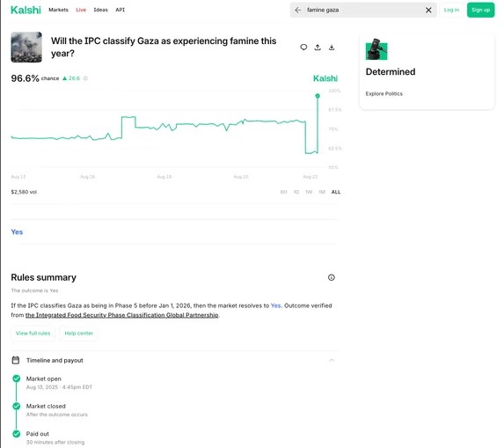Open comments via the speech bubble icon
Viewport: 504px width, 448px height.
point(303,48)
